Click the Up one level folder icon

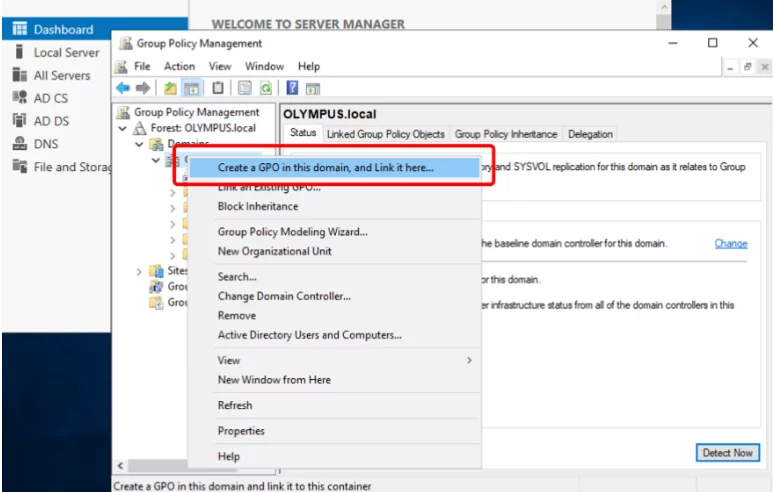click(170, 88)
